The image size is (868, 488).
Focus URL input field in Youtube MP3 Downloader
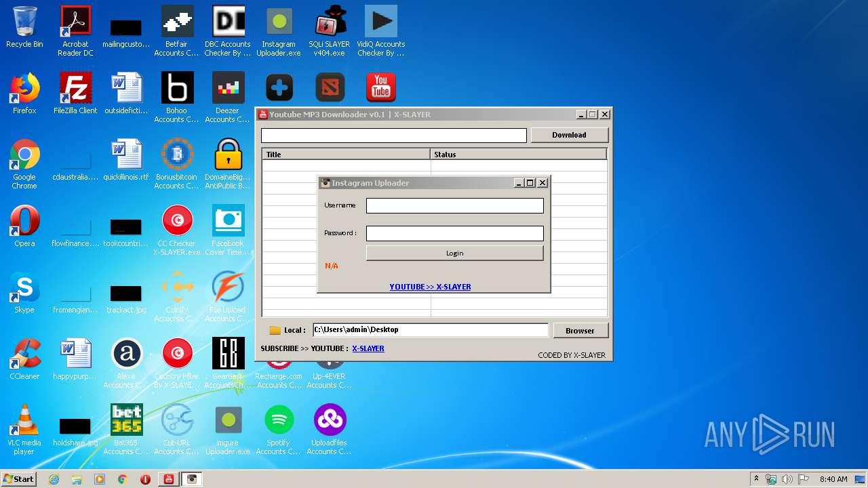coord(393,136)
